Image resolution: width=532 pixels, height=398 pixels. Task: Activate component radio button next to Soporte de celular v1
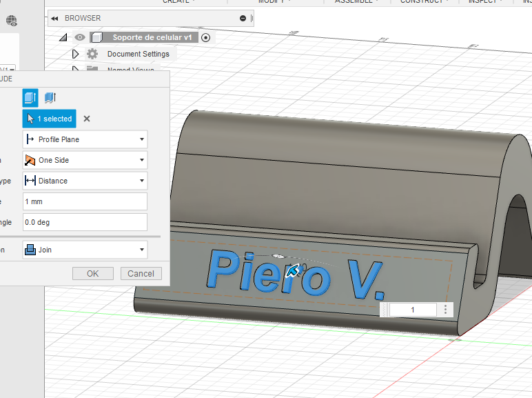pyautogui.click(x=205, y=38)
